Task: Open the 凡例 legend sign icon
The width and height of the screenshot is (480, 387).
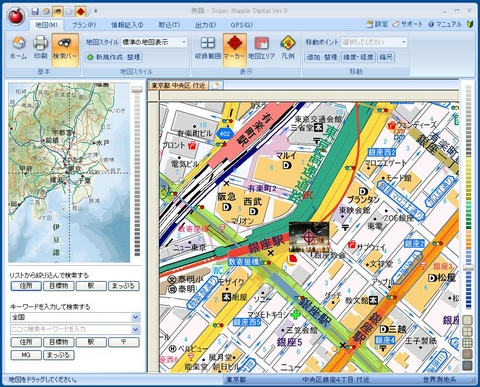Action: point(288,48)
